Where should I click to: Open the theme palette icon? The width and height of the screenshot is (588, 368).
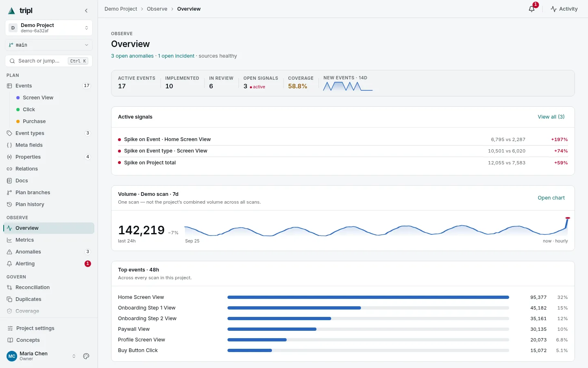point(86,356)
